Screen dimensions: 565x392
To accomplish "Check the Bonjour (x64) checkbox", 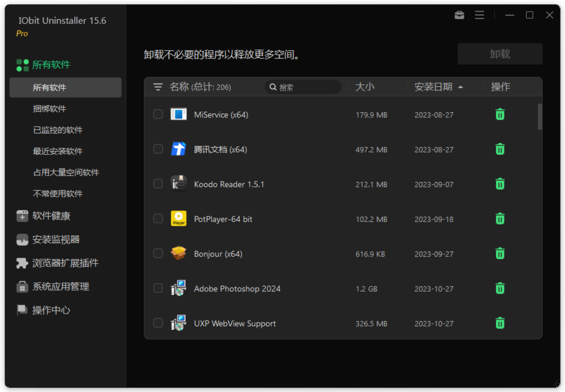I will pos(158,253).
